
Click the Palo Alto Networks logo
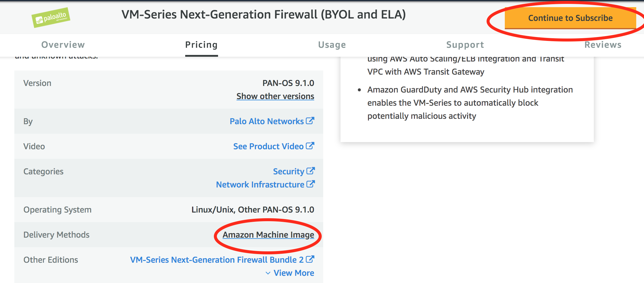tap(51, 18)
